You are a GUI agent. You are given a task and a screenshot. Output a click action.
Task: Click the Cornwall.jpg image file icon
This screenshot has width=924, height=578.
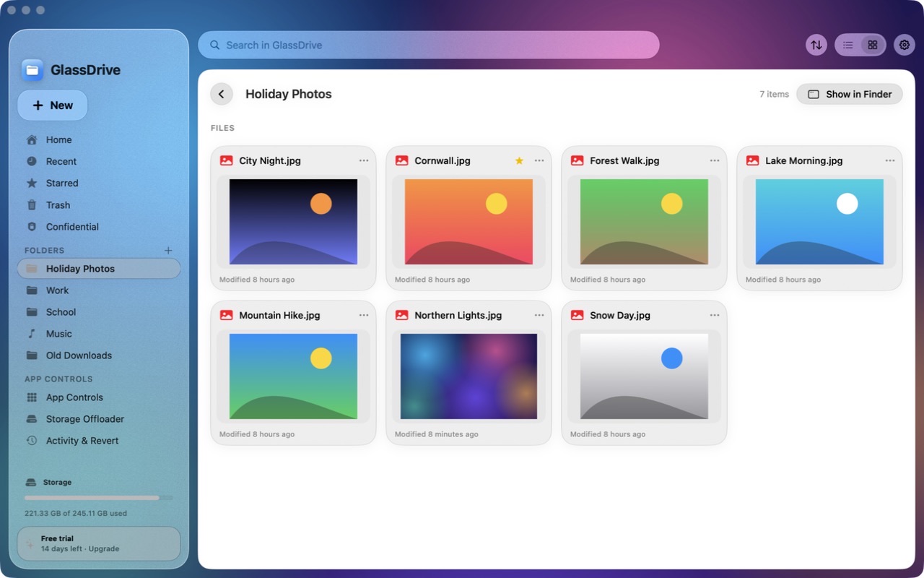(402, 161)
